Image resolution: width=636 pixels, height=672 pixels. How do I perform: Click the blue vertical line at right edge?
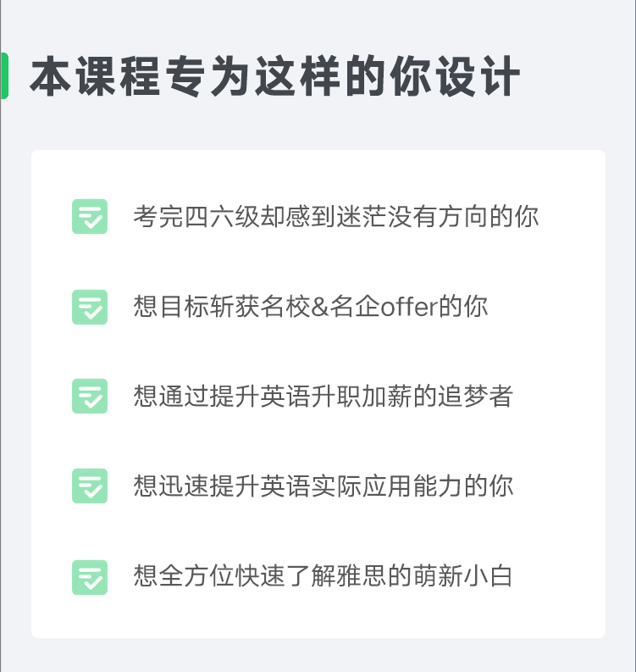634,336
